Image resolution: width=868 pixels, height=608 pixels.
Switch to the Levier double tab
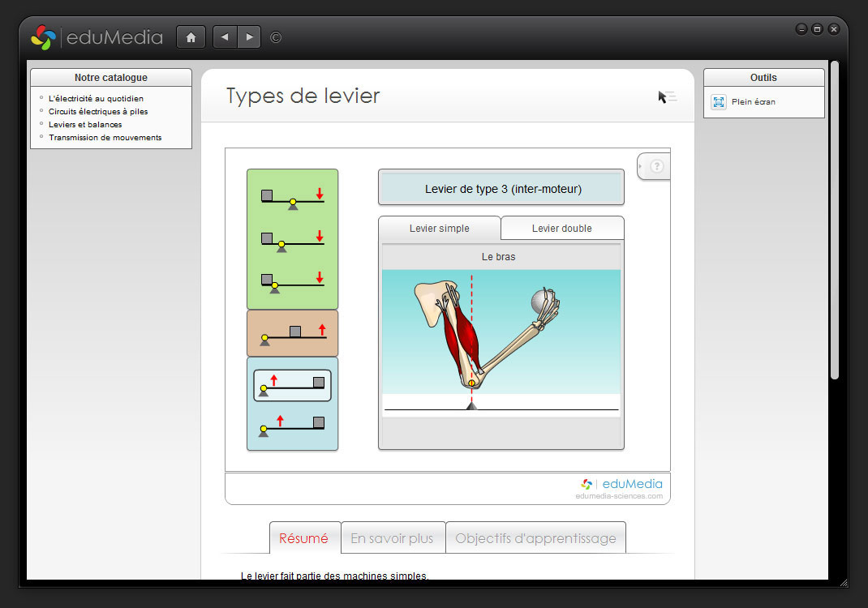click(561, 229)
